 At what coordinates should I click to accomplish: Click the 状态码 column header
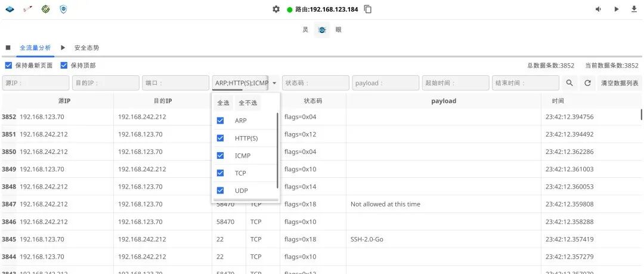[313, 101]
